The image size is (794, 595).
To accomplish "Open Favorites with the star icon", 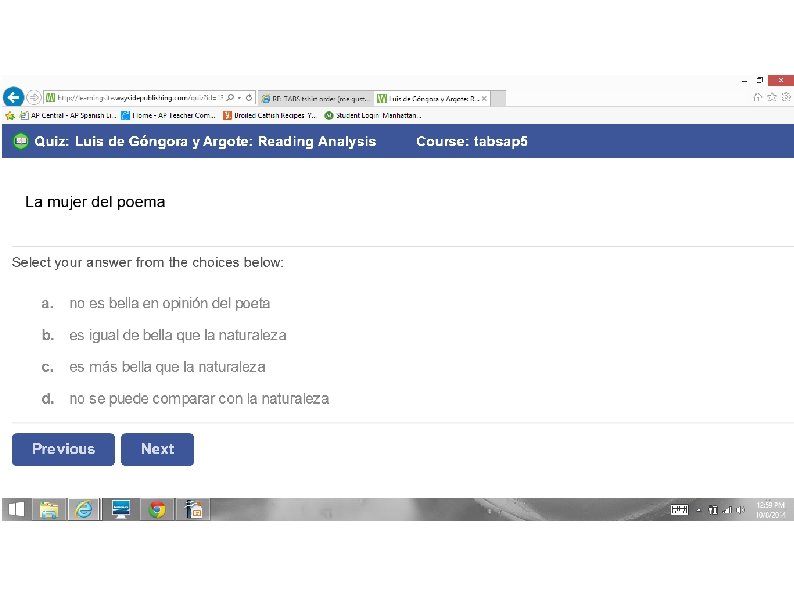I will coord(772,97).
